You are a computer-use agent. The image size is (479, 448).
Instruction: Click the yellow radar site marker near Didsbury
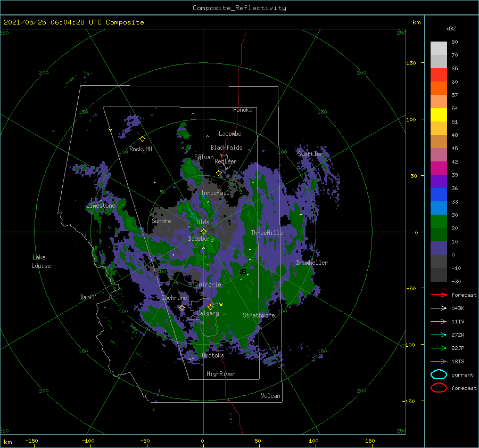pos(203,232)
